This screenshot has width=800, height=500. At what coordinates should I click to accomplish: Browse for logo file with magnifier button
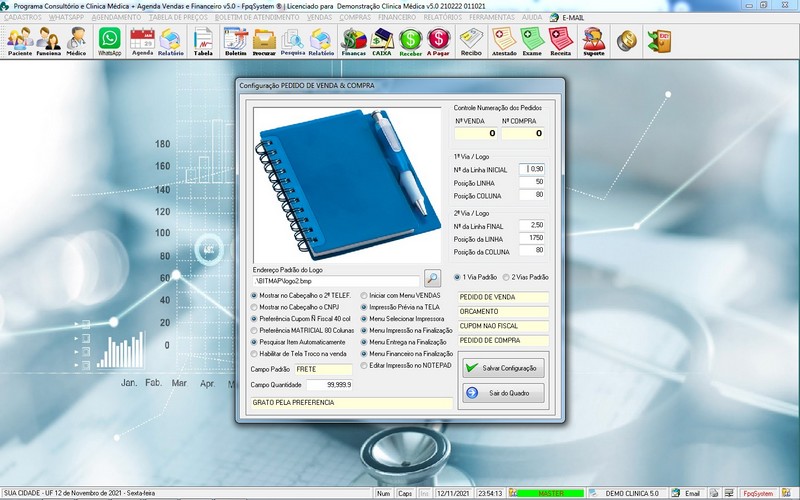[432, 278]
